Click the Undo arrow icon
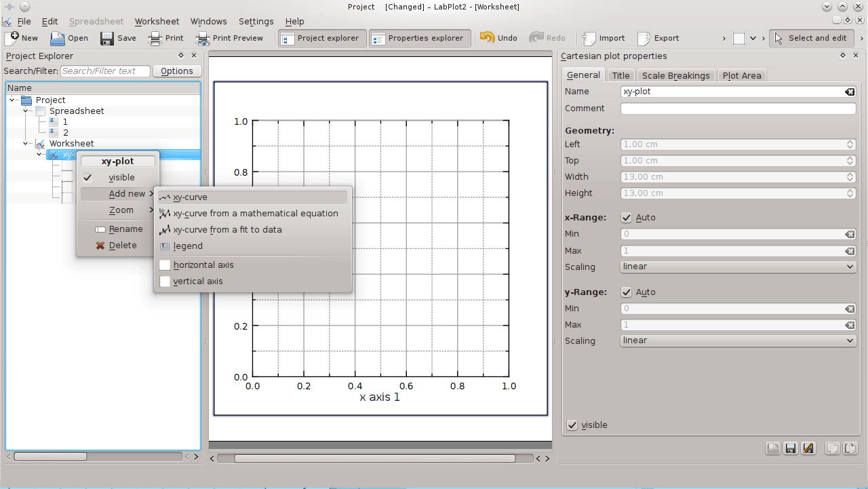The height and width of the screenshot is (489, 868). click(x=487, y=38)
